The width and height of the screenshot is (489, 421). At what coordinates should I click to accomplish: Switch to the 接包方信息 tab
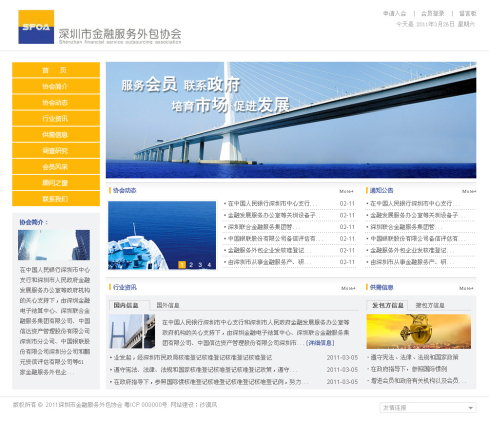point(430,305)
